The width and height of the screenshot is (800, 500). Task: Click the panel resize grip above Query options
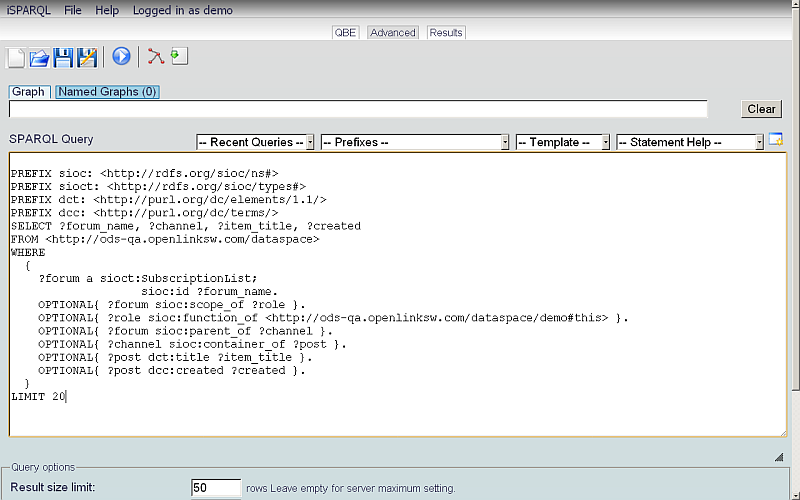779,457
